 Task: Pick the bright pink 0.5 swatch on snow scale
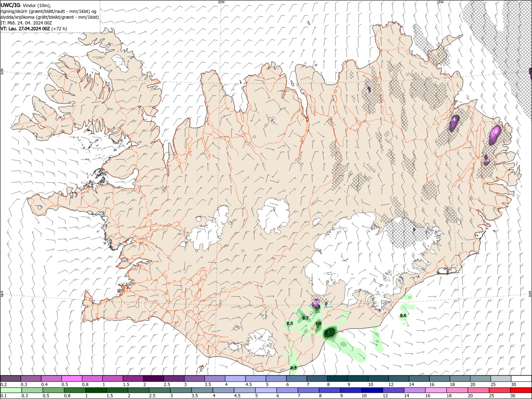[71, 378]
